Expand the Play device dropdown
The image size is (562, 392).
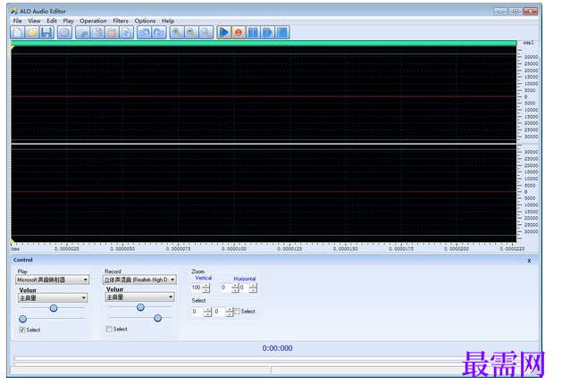click(85, 279)
